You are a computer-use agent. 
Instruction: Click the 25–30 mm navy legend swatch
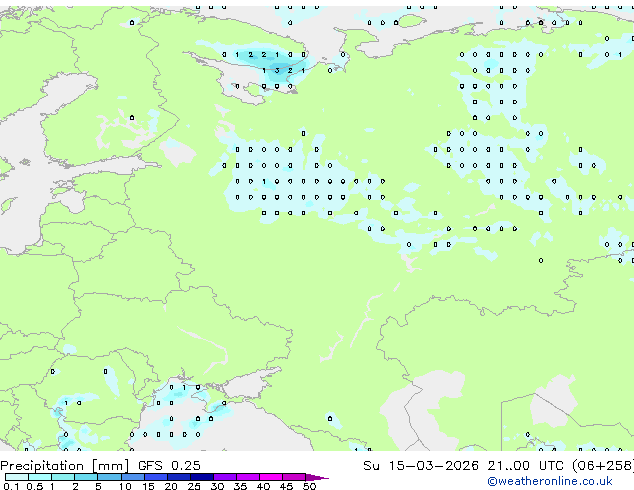tap(201, 477)
